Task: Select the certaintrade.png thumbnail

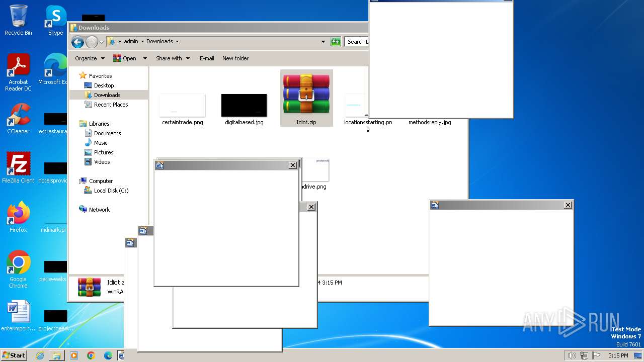Action: coord(182,105)
